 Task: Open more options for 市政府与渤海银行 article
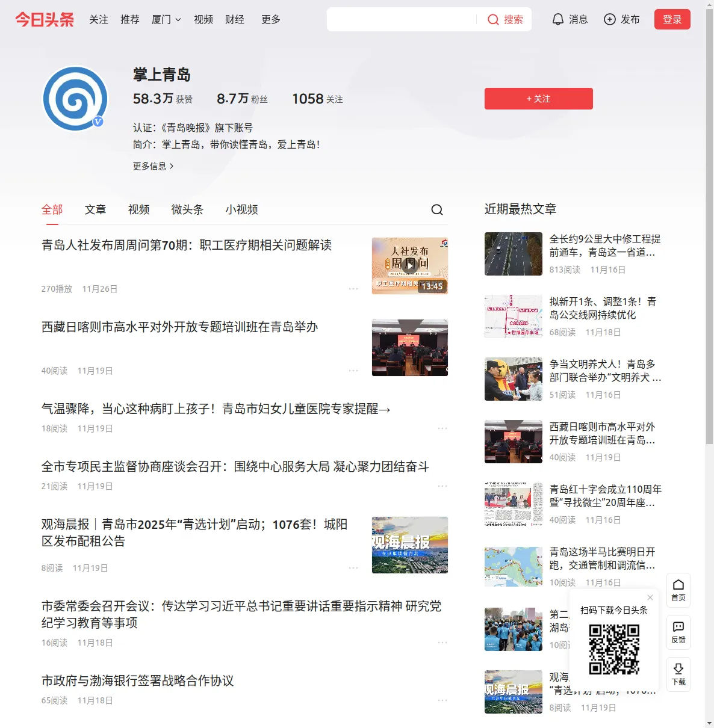[x=442, y=700]
